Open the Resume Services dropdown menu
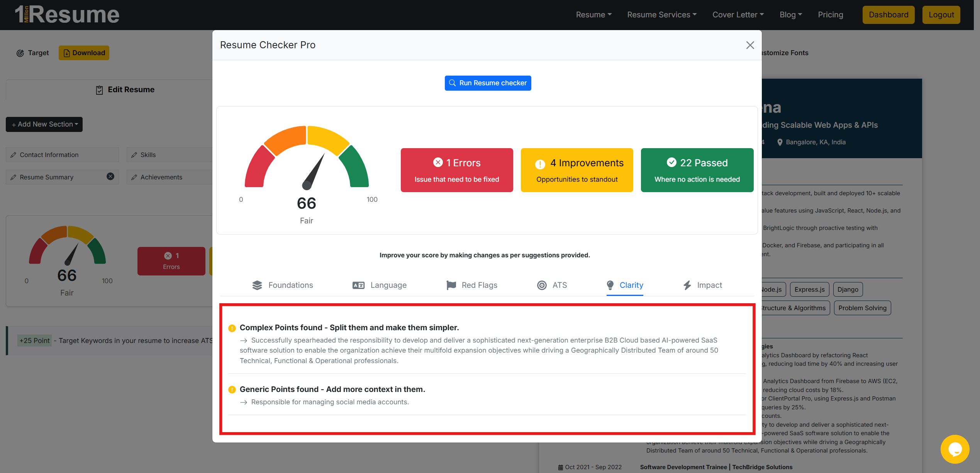 [x=661, y=15]
